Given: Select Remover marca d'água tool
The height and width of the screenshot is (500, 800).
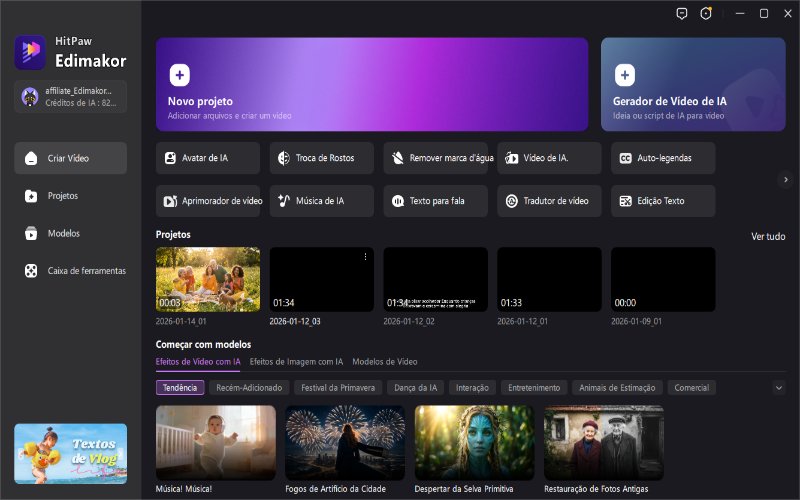Looking at the screenshot, I should pos(436,158).
